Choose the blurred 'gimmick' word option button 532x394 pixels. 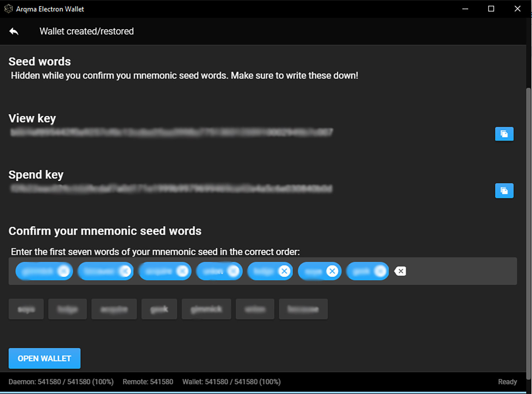coord(206,309)
